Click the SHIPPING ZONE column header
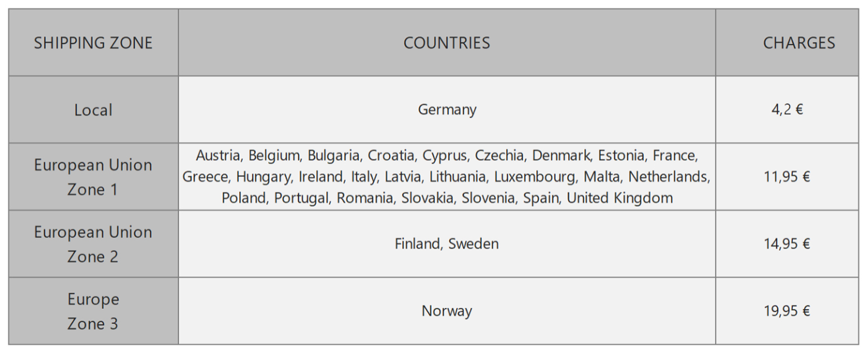868x353 pixels. (x=93, y=43)
